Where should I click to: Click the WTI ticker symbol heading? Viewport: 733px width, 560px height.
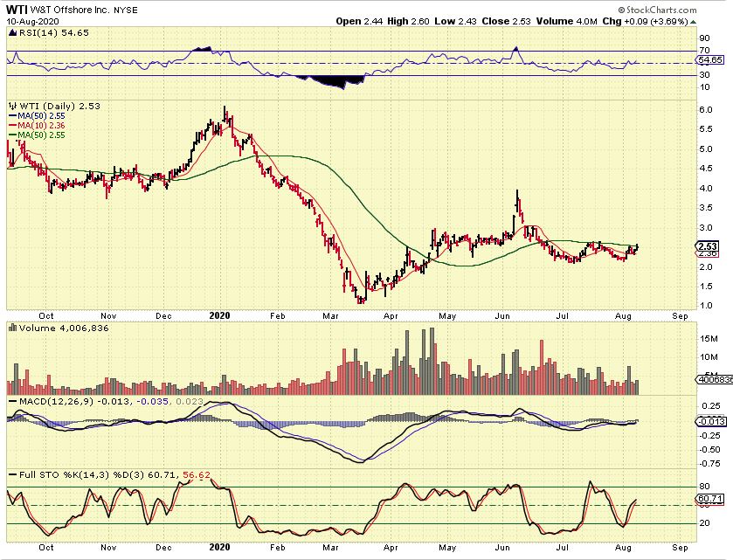pyautogui.click(x=17, y=10)
